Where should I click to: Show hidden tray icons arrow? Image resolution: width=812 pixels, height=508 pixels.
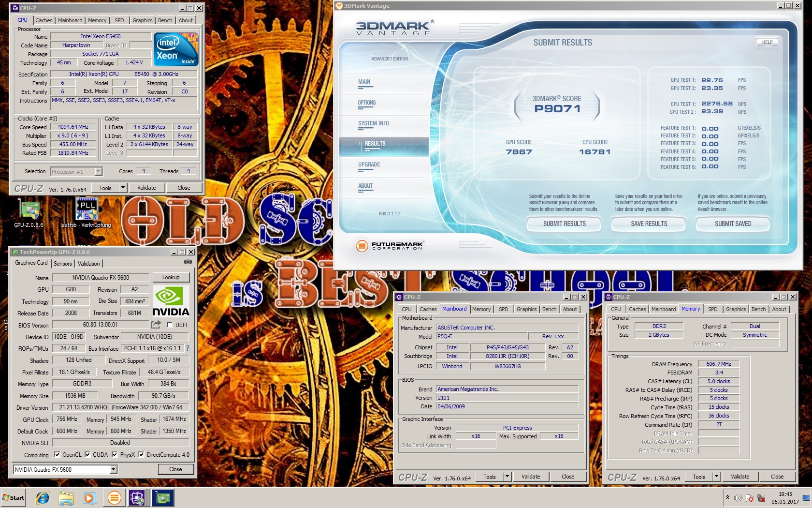[x=727, y=497]
